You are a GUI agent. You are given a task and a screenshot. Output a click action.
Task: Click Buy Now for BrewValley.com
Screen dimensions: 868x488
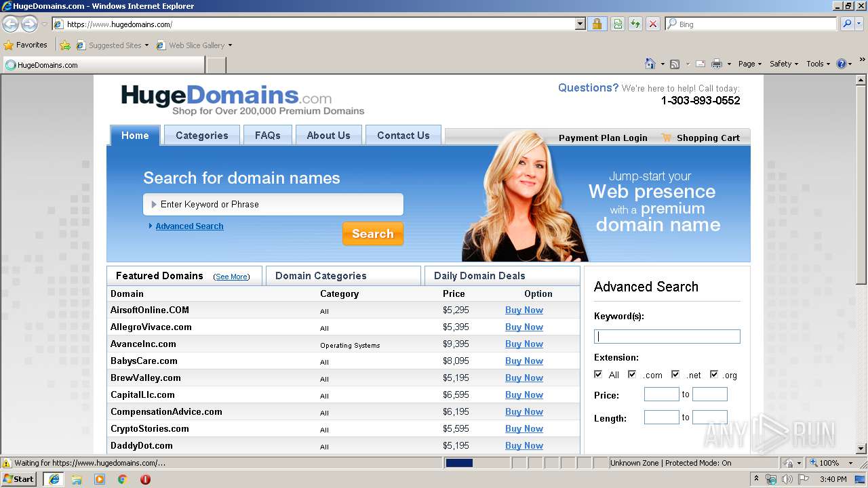[x=524, y=378]
